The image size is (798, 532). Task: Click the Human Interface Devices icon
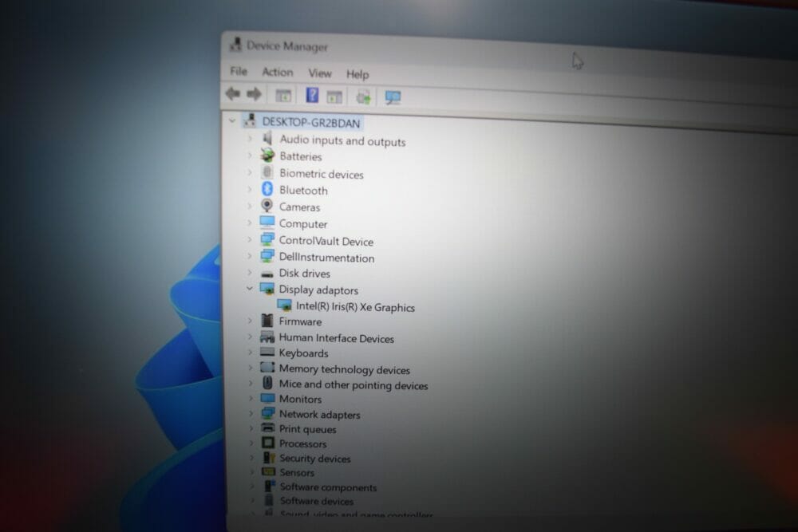[267, 337]
